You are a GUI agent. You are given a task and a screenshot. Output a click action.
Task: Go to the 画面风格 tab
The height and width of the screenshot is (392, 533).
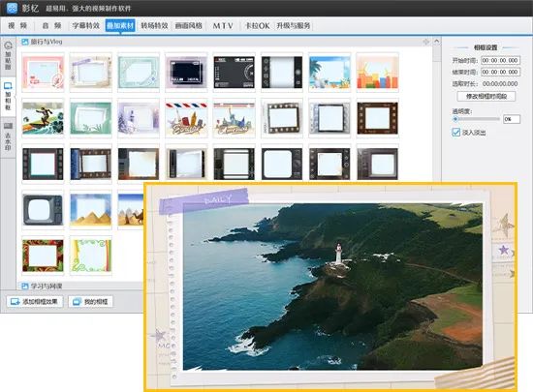click(189, 25)
